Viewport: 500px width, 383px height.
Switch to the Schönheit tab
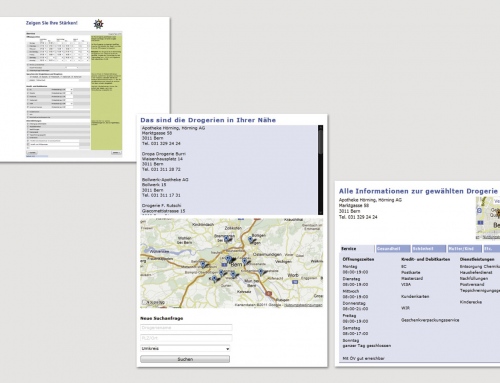click(429, 249)
